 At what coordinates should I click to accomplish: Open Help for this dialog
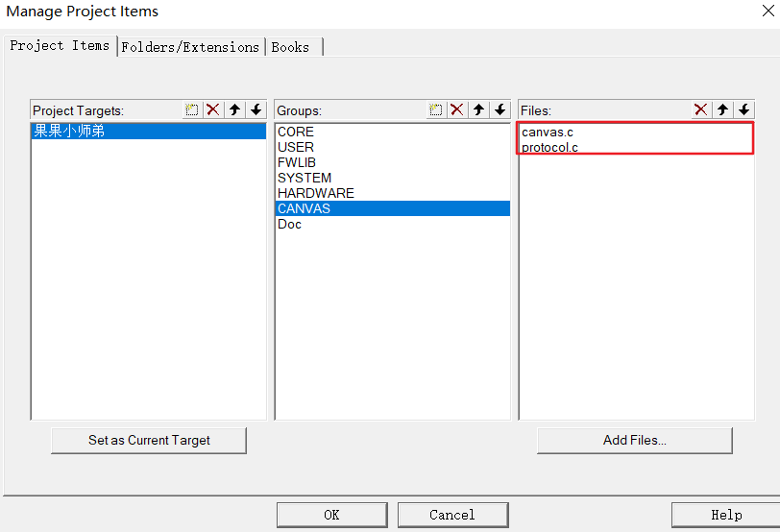[x=726, y=515]
